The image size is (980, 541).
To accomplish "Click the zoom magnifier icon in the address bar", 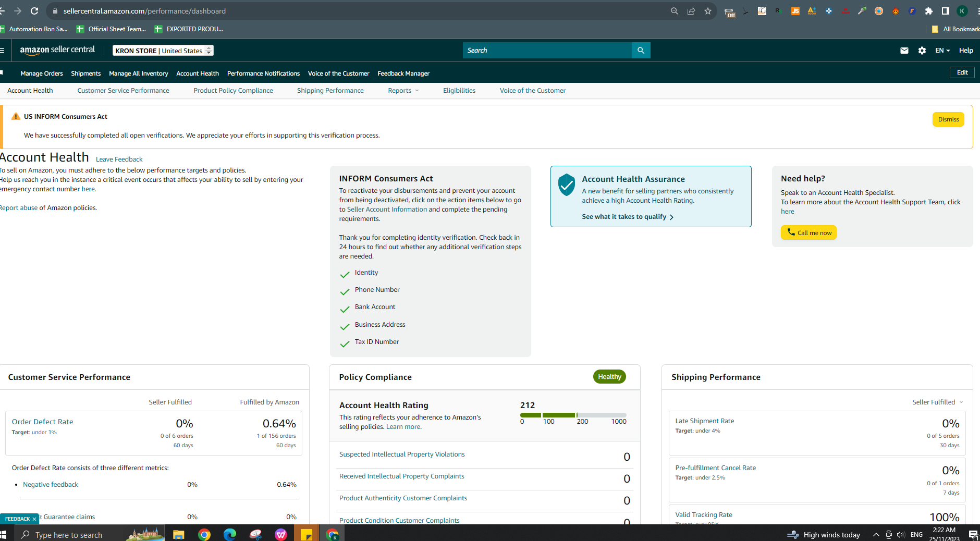I will click(674, 11).
